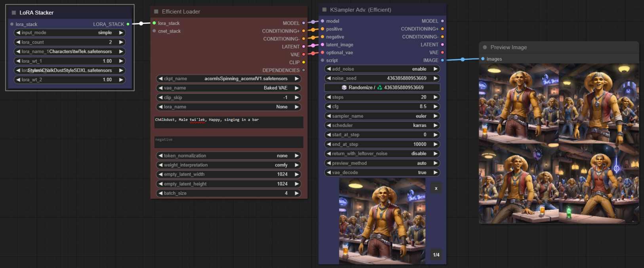Click the KSampler preview image thumbnail

click(382, 221)
